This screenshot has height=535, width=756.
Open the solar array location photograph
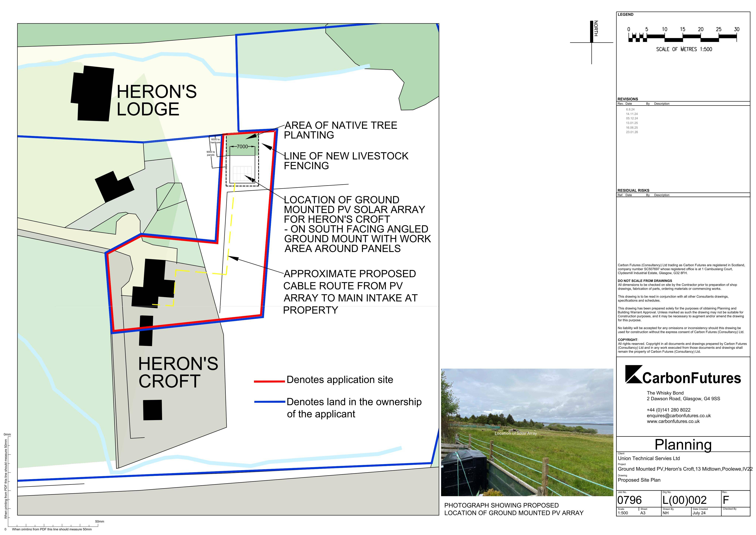(527, 432)
